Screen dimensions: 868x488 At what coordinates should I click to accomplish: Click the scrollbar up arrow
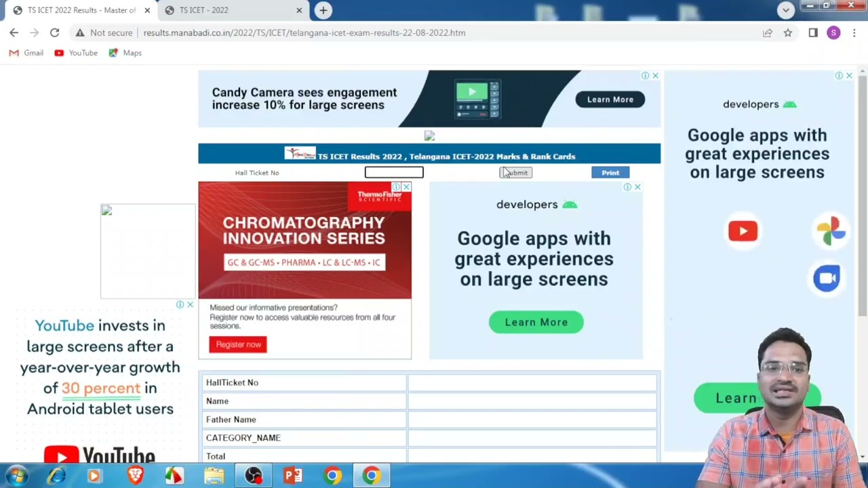(x=863, y=70)
